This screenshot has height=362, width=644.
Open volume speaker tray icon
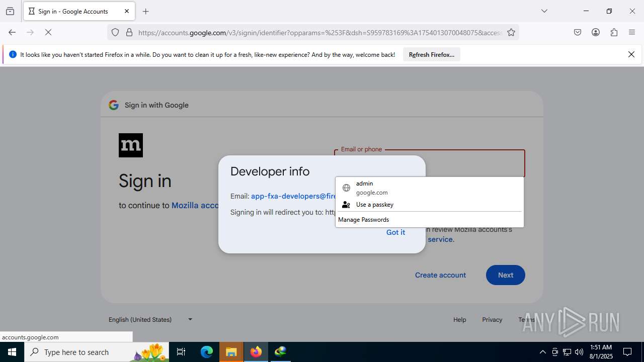pos(579,352)
